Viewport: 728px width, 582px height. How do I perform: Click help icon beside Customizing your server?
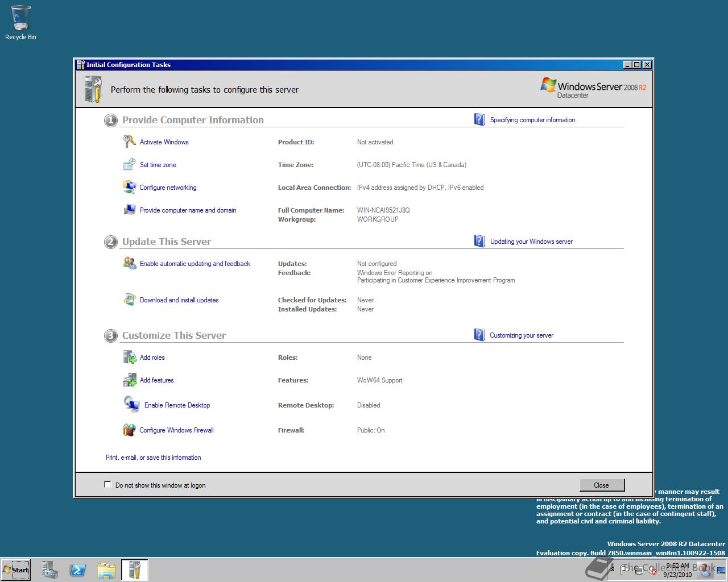tap(479, 335)
